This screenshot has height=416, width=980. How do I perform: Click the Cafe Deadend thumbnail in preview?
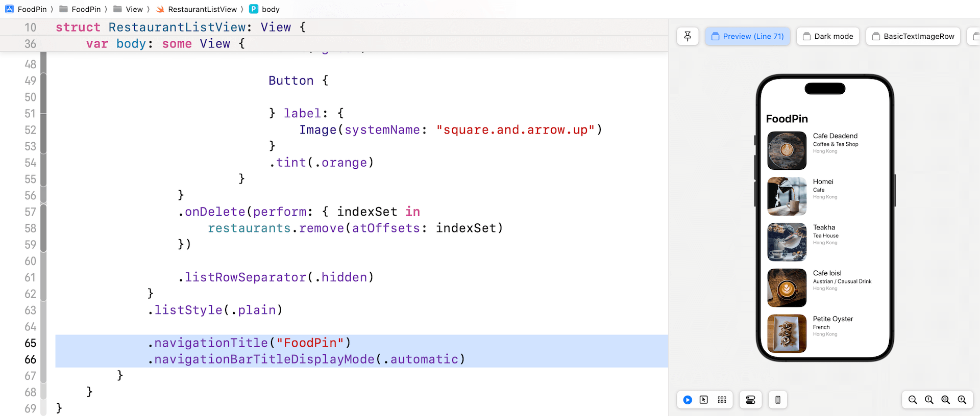(787, 151)
